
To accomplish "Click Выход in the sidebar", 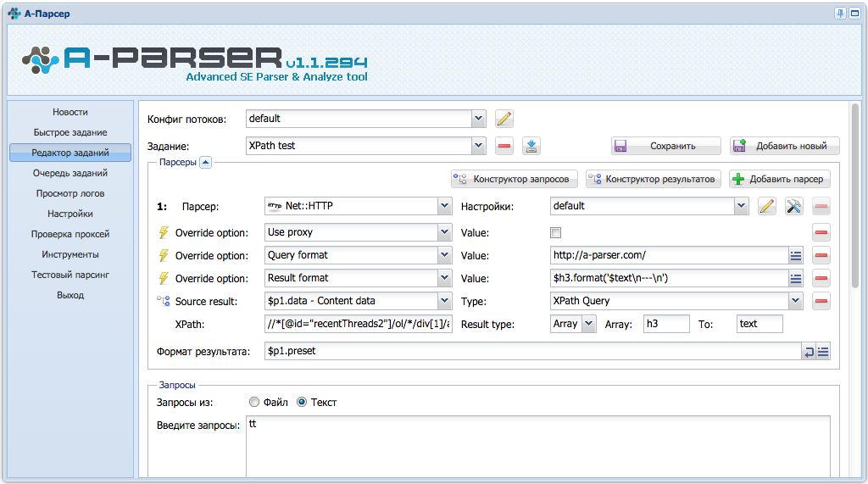I will point(70,295).
